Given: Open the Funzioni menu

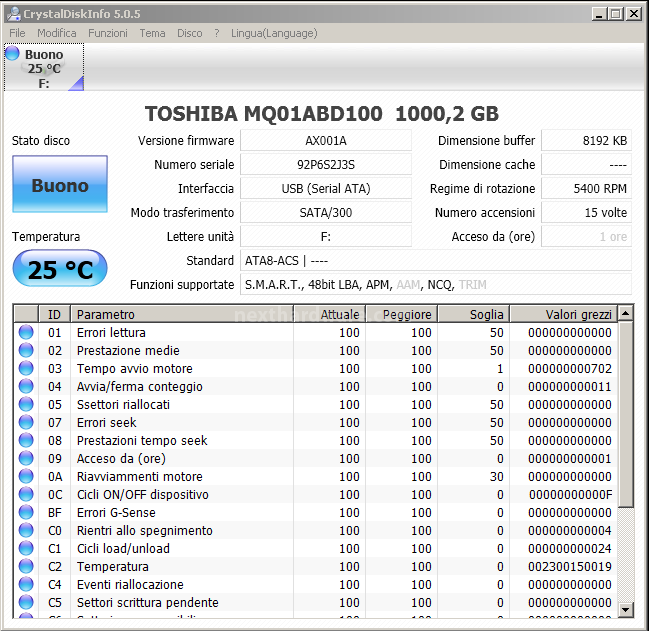Looking at the screenshot, I should (x=108, y=33).
